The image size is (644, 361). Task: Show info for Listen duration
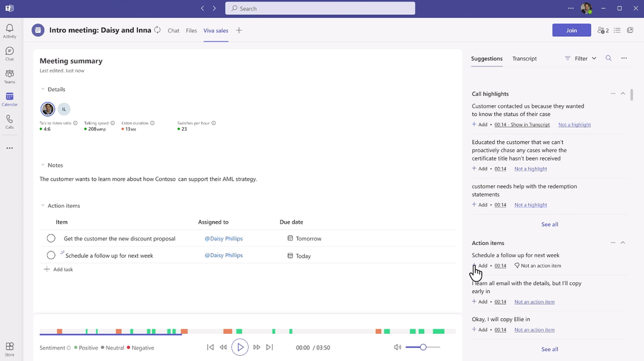point(152,123)
